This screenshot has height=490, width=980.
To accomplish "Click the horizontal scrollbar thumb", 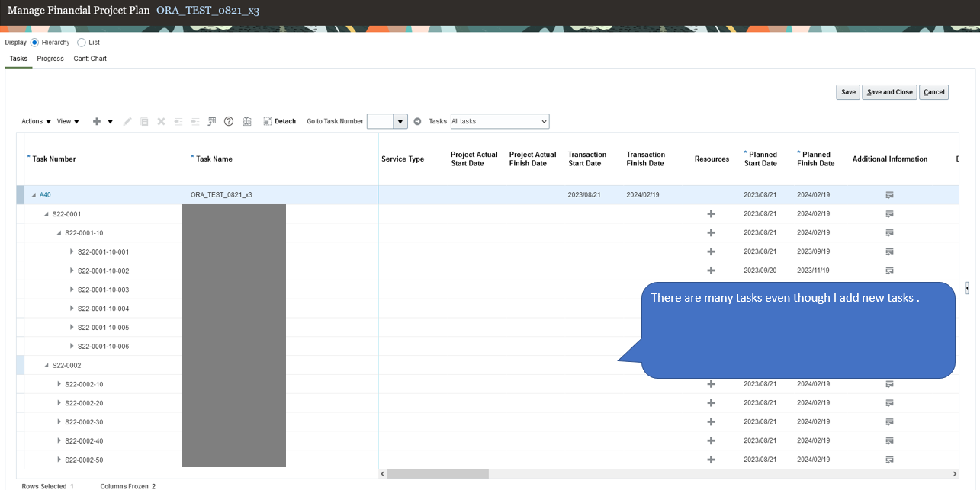I will [x=438, y=474].
